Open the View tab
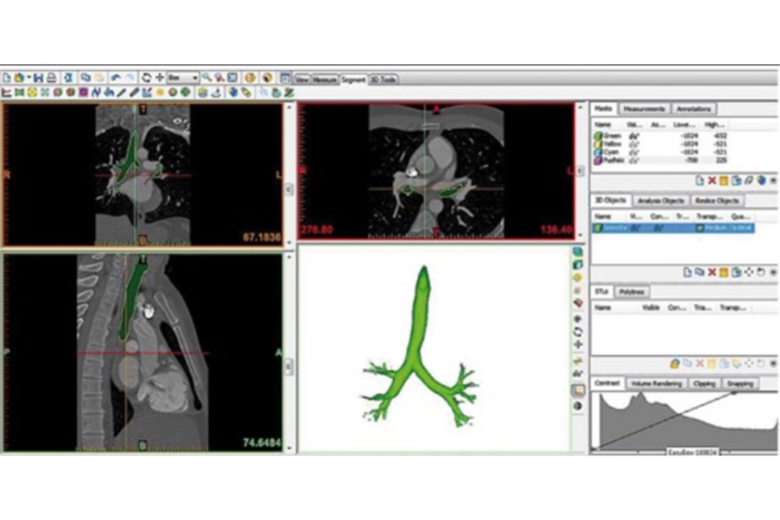The width and height of the screenshot is (780, 520). point(301,80)
